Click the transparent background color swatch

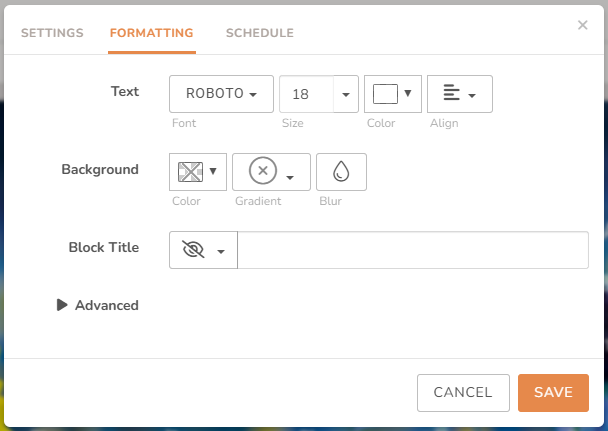(x=190, y=172)
